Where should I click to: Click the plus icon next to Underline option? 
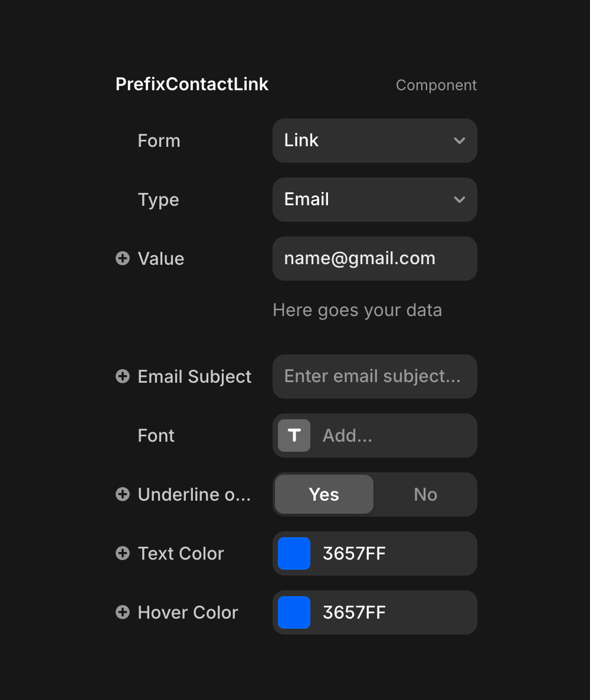point(123,494)
